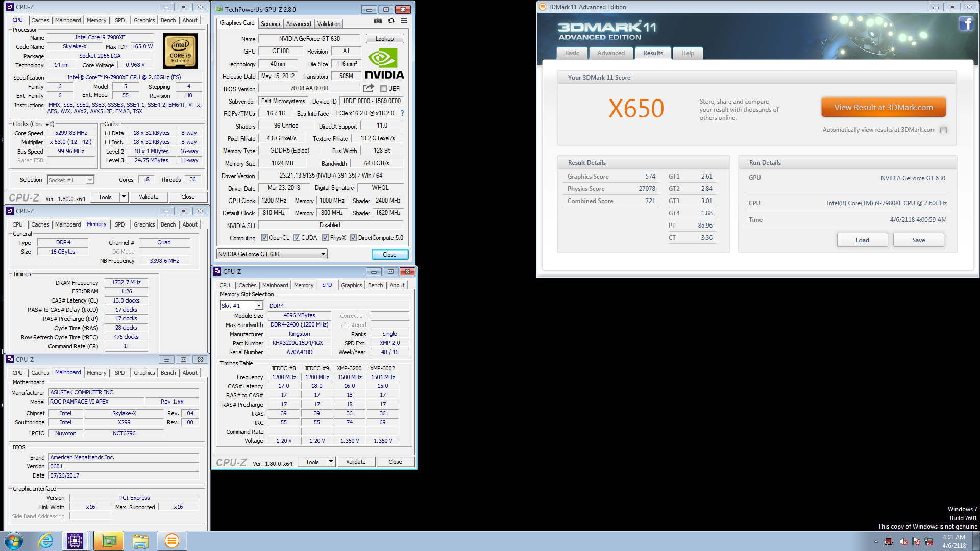The image size is (980, 551).
Task: Open the NVIDIA GeForce GT 630 GPU selector dropdown
Action: (272, 254)
